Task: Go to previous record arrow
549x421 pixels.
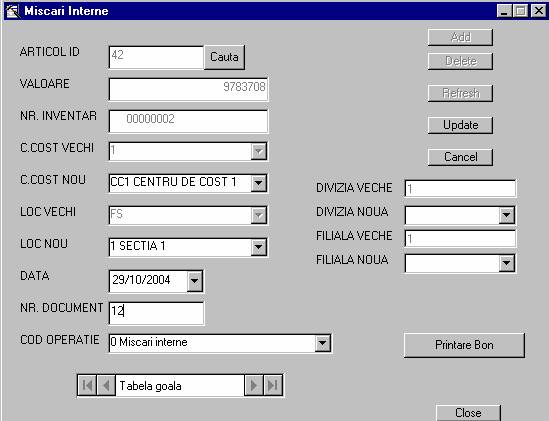Action: tap(106, 386)
